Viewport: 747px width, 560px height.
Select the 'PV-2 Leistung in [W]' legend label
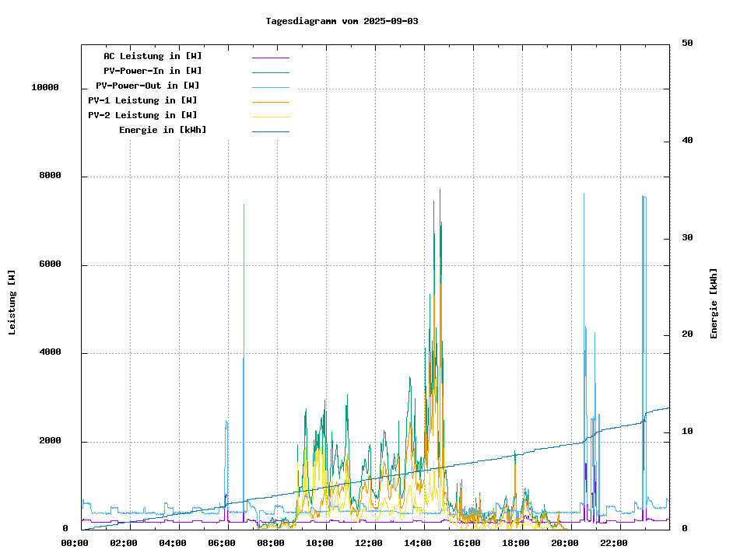pos(142,115)
